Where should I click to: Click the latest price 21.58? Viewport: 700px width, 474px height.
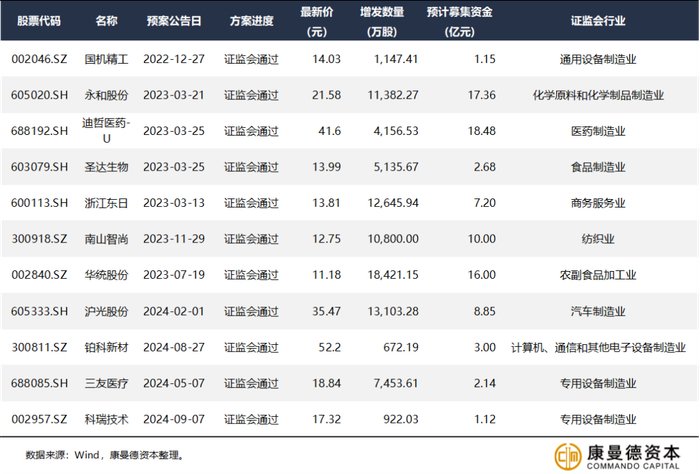coord(326,95)
